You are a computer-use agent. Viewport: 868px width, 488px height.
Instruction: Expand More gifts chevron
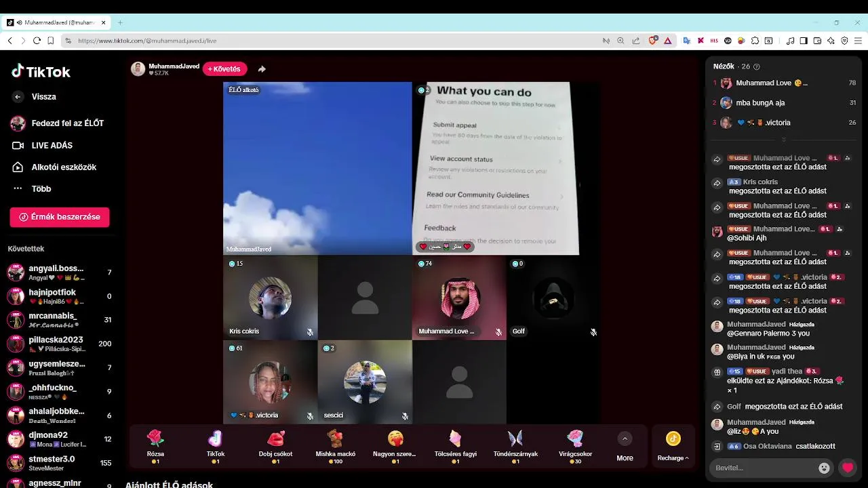coord(625,439)
